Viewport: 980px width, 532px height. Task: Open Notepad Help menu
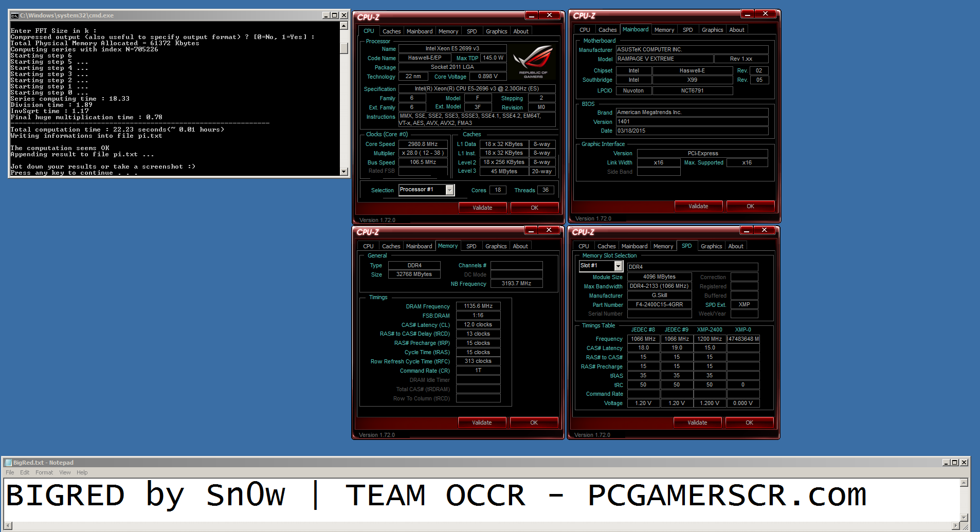click(x=82, y=472)
